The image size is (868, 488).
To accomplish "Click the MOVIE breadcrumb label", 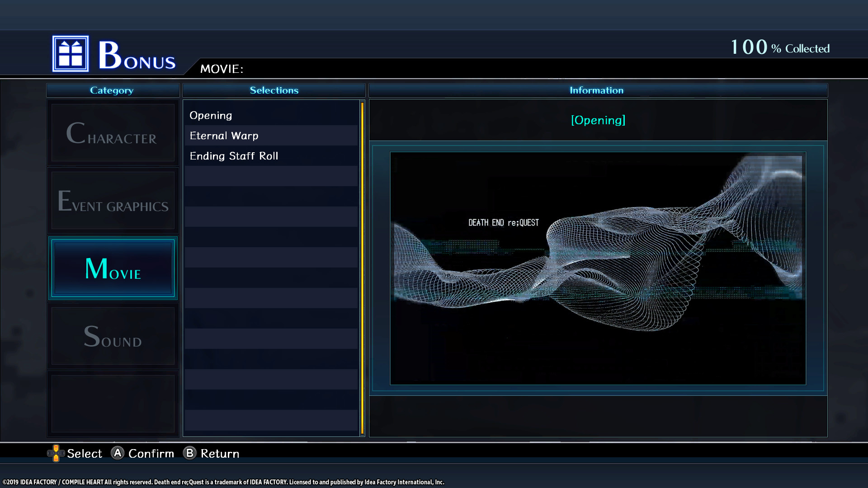I will (x=222, y=69).
